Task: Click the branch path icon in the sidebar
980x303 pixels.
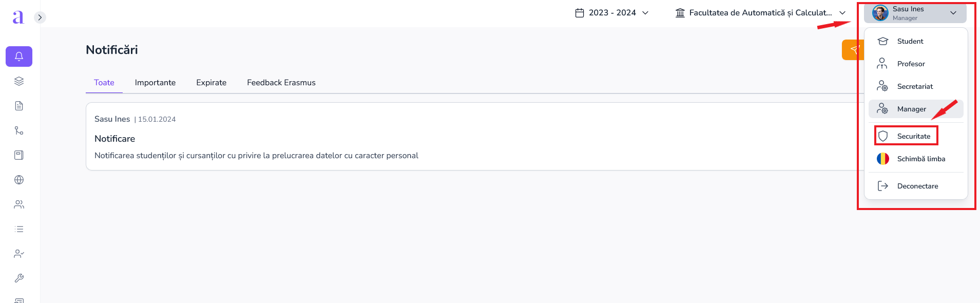Action: pos(19,130)
